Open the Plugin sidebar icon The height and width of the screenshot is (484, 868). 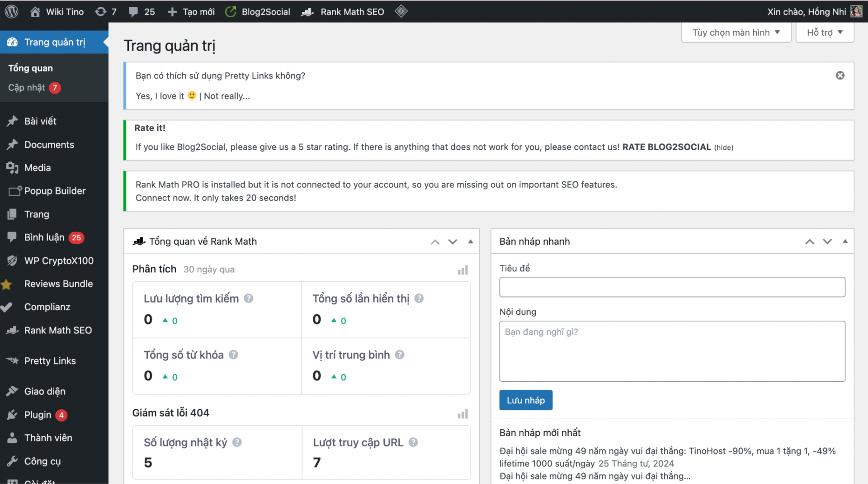(x=12, y=415)
